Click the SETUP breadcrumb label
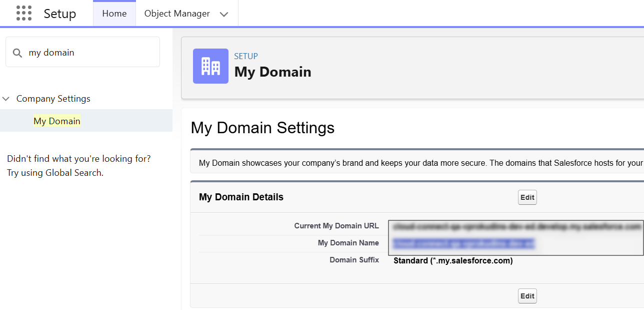Image resolution: width=644 pixels, height=310 pixels. point(246,56)
